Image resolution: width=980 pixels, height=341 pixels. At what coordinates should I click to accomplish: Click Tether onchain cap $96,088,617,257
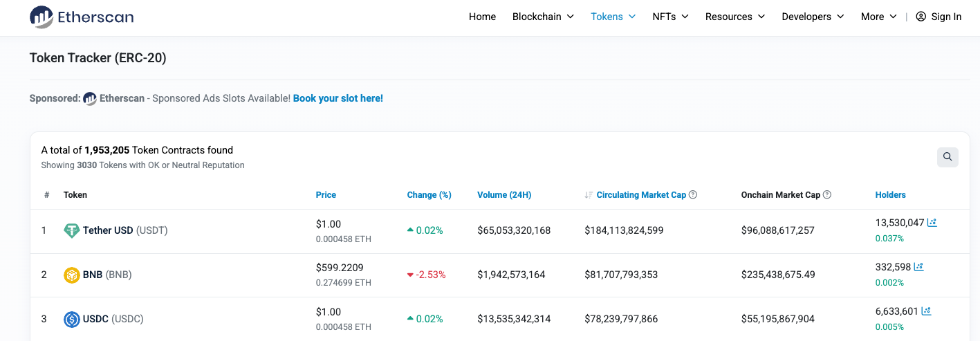[x=778, y=230]
